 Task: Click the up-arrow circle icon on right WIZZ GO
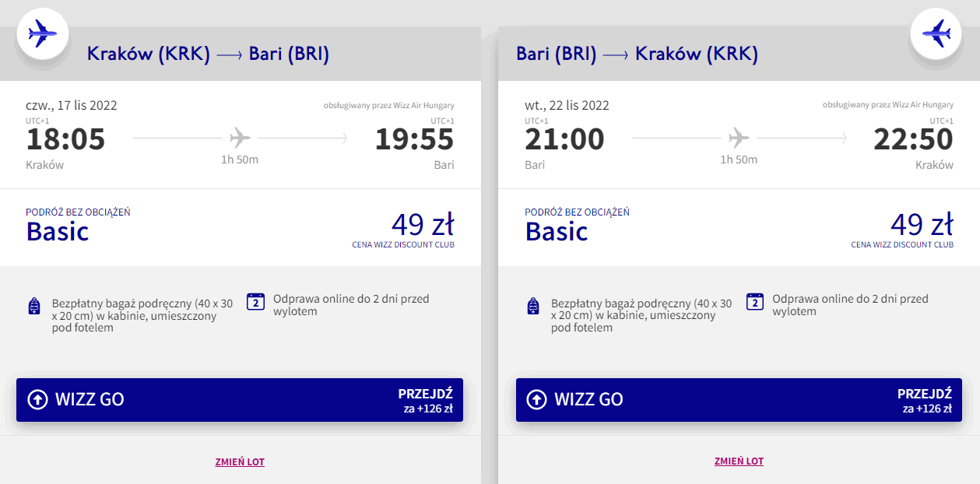(536, 400)
